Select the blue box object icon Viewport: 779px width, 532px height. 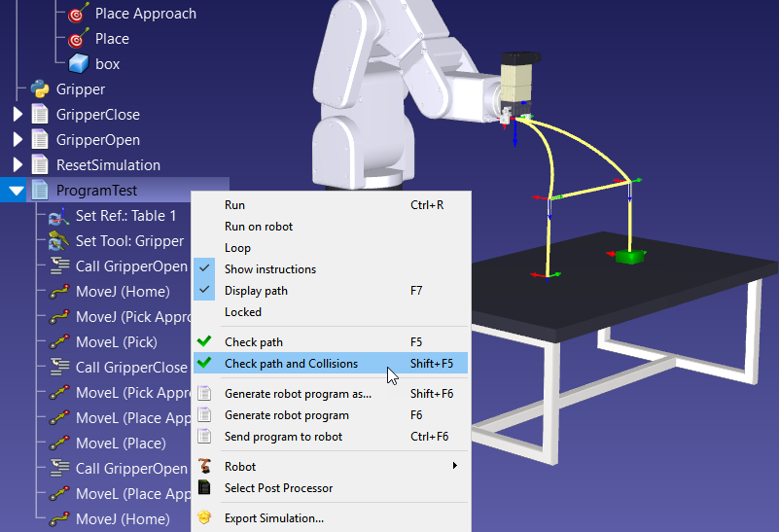[79, 64]
